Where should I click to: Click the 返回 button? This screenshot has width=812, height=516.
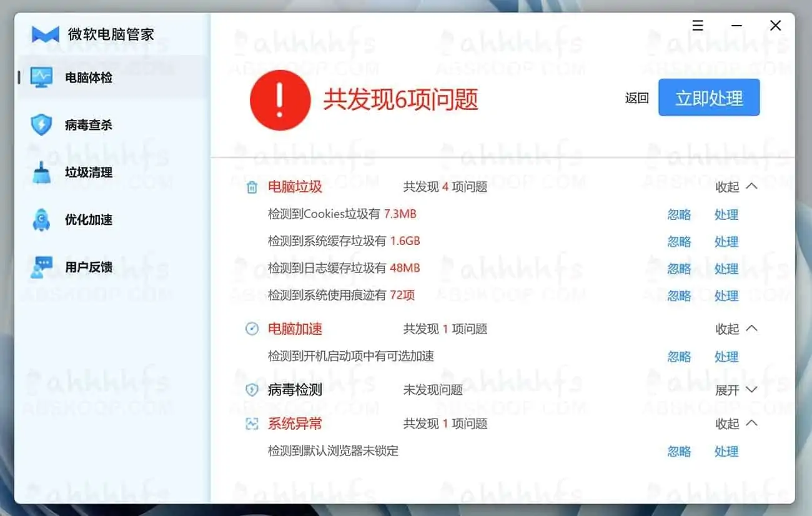pyautogui.click(x=636, y=98)
